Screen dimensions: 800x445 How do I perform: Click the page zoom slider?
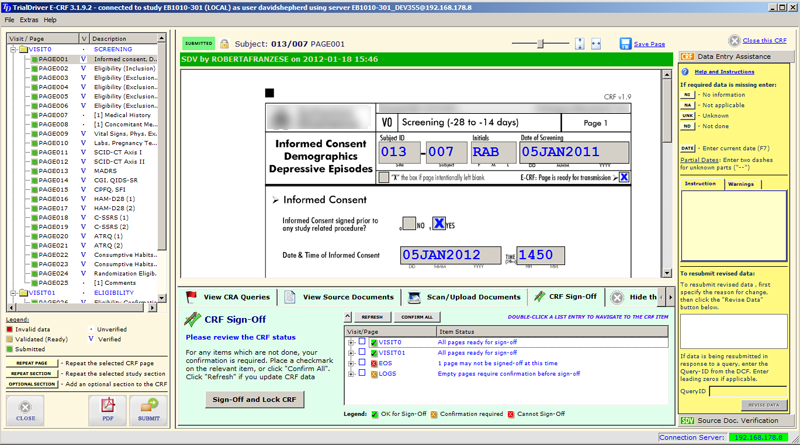pos(541,44)
